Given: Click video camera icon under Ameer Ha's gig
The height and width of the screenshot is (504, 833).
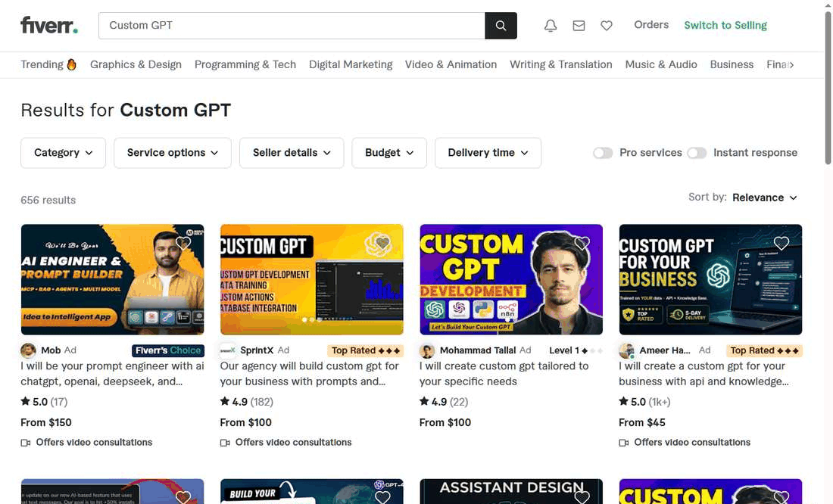Looking at the screenshot, I should pyautogui.click(x=624, y=443).
